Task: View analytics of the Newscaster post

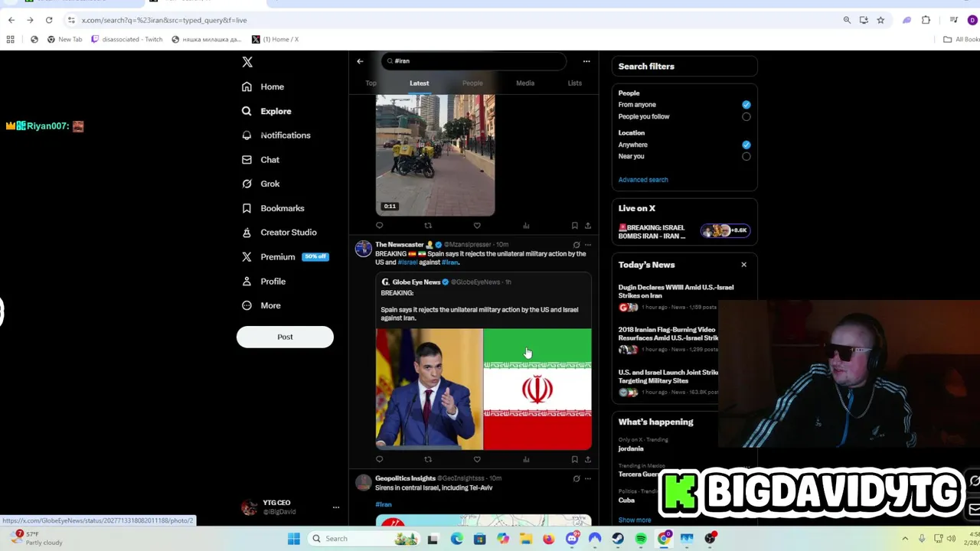Action: pyautogui.click(x=526, y=459)
